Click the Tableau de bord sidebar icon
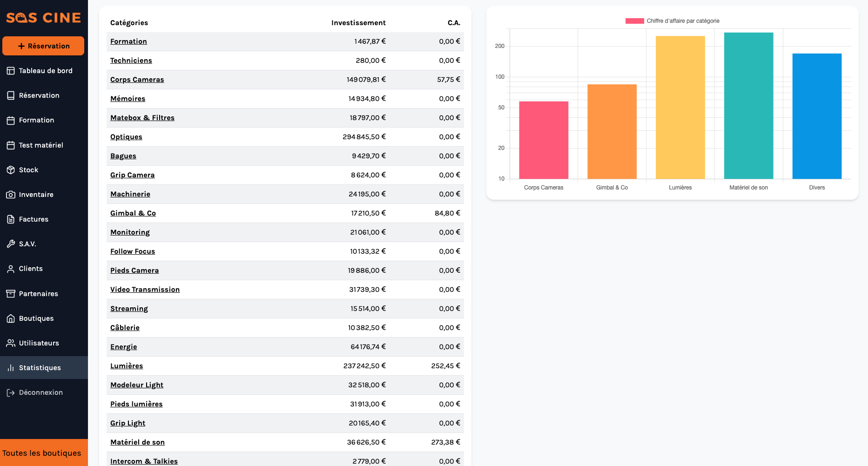Image resolution: width=868 pixels, height=466 pixels. tap(11, 71)
